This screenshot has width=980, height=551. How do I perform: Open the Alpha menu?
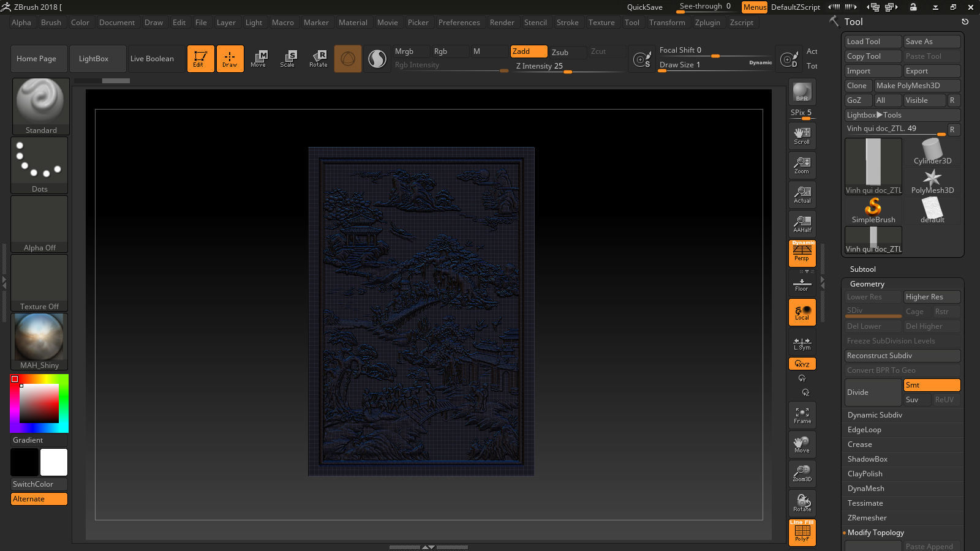coord(21,23)
